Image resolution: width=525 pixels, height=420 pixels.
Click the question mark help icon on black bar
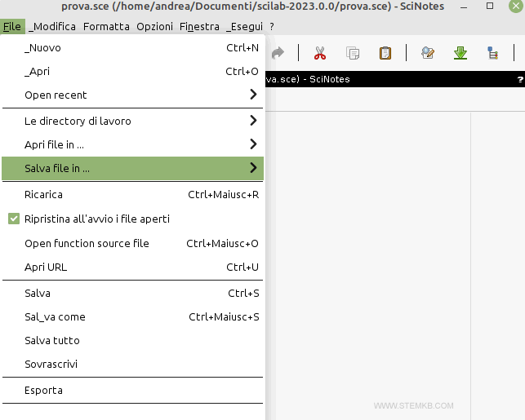tap(519, 80)
